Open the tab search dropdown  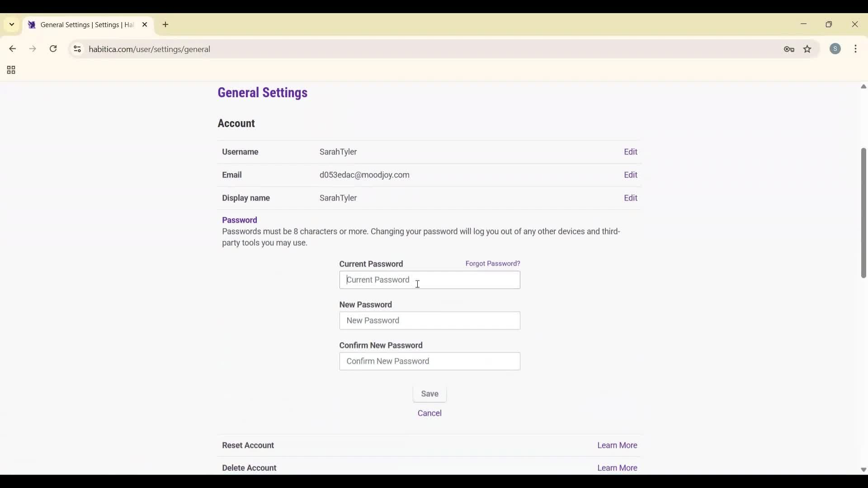tap(11, 24)
